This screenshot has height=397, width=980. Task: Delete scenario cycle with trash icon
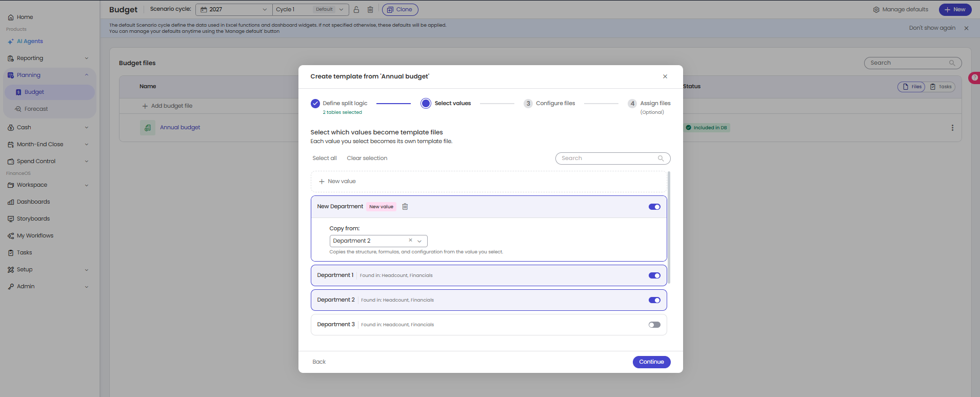(x=370, y=10)
